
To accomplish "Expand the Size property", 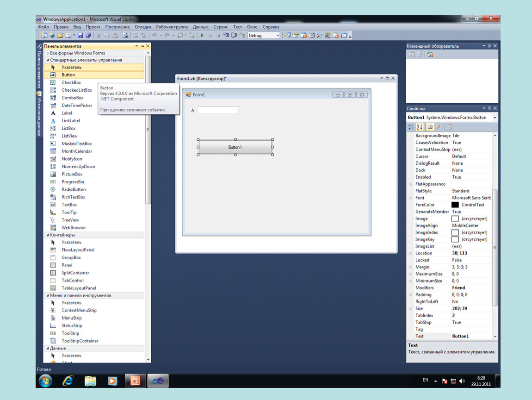I will pos(410,309).
